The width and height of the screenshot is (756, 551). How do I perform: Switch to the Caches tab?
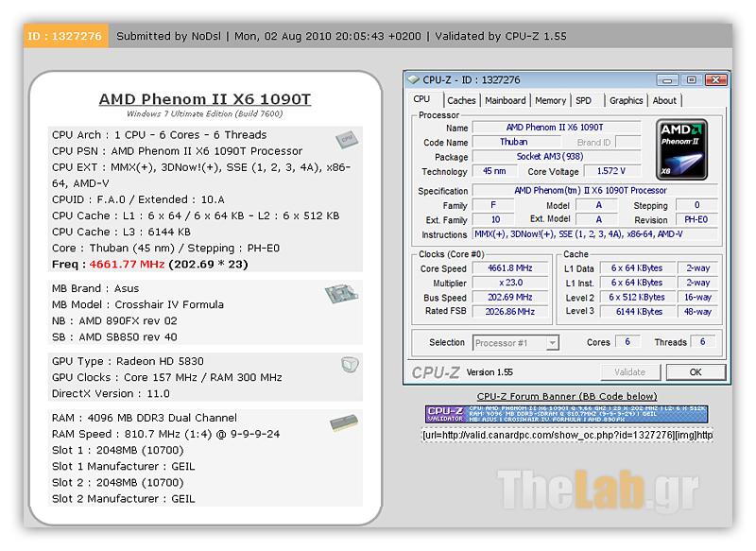(x=461, y=100)
